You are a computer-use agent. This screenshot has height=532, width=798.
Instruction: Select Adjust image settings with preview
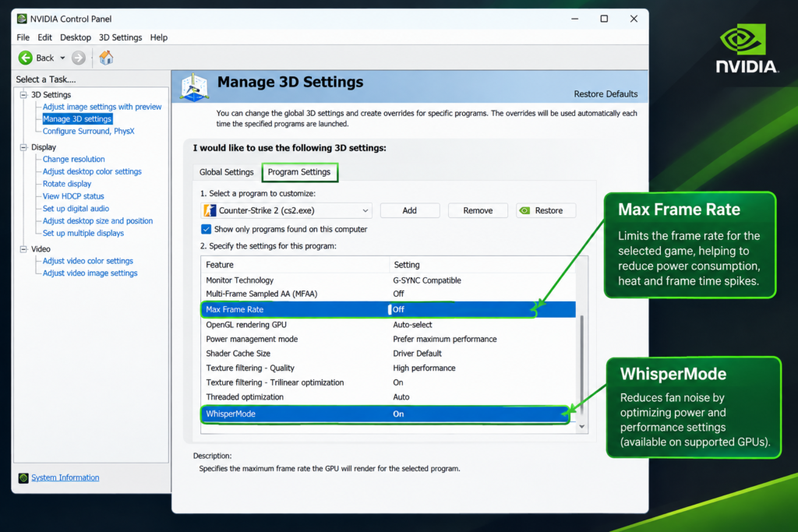click(102, 107)
